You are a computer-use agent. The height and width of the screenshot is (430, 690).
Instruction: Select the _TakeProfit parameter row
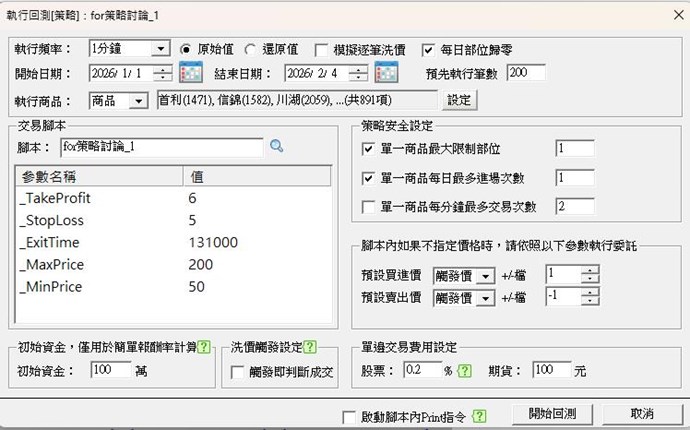coord(100,198)
